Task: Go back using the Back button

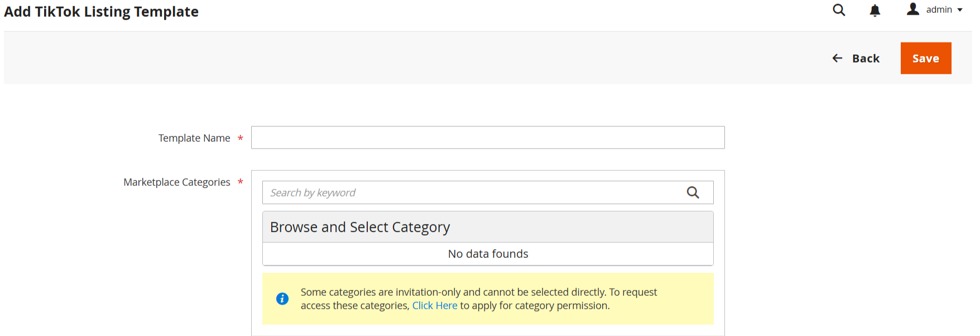Action: point(865,59)
